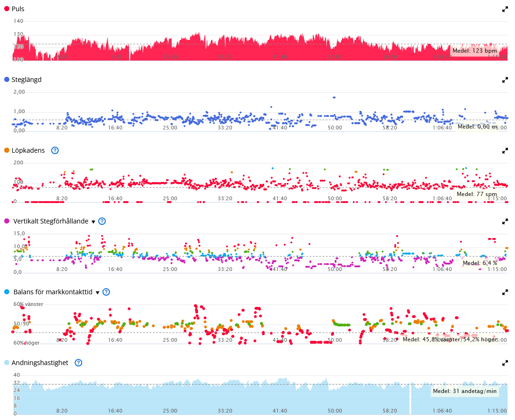Open the Balans för markkontakttid dropdown arrow
This screenshot has width=515, height=420.
tap(97, 293)
